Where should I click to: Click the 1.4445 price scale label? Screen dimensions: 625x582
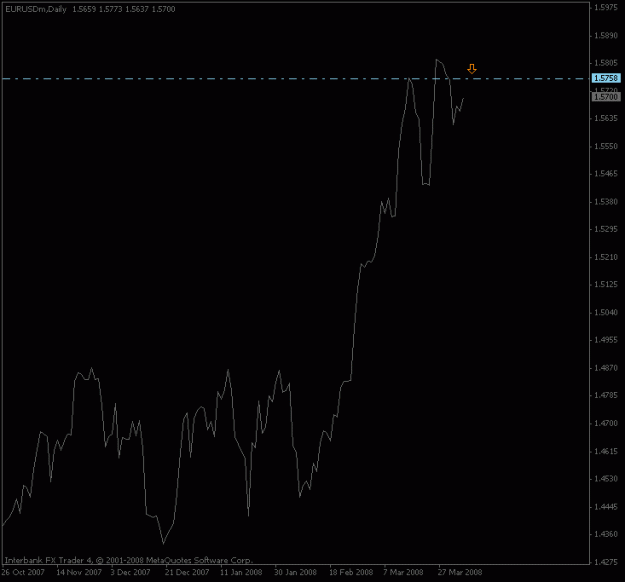(606, 507)
